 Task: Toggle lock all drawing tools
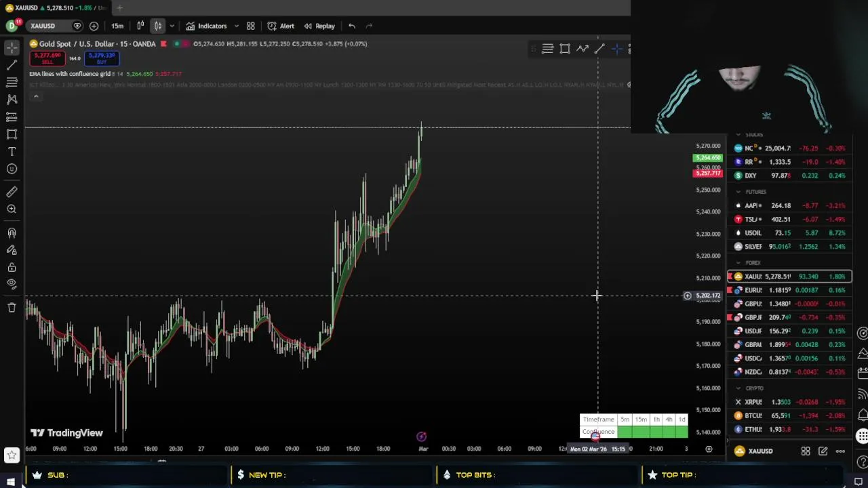(12, 267)
